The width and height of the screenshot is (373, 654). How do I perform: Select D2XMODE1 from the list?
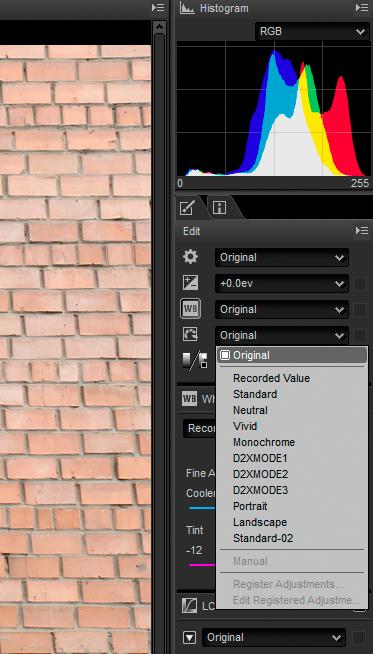point(292,458)
